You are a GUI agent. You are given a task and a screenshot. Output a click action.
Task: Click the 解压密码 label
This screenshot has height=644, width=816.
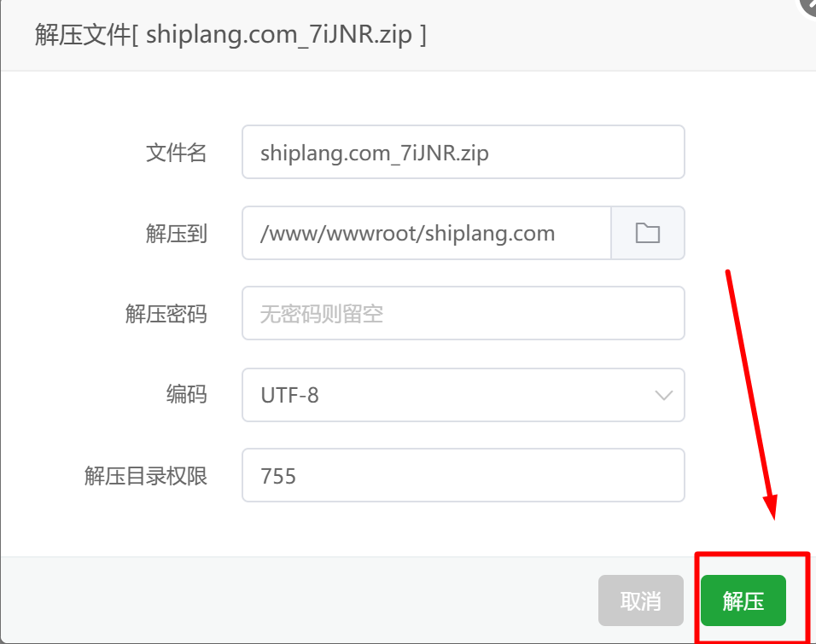click(x=166, y=314)
